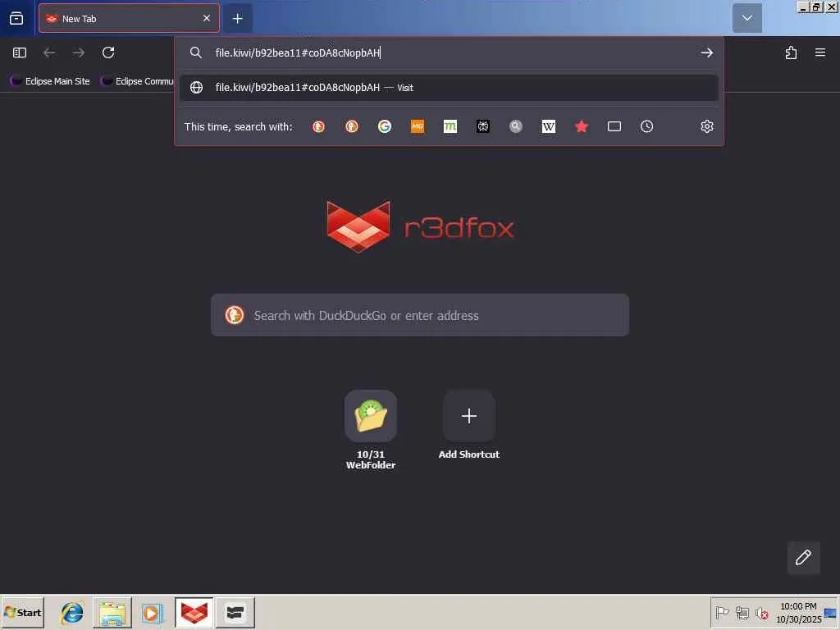Search bookmarks using the red star
Viewport: 840px width, 630px height.
[582, 126]
